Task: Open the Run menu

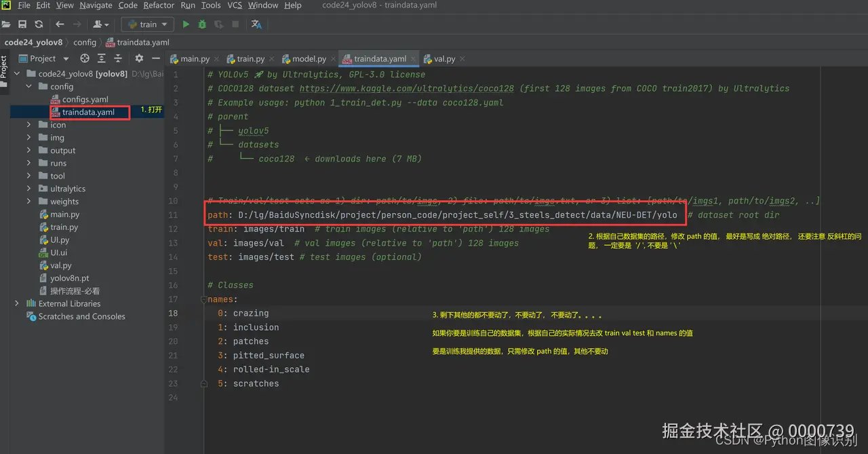Action: click(x=188, y=5)
